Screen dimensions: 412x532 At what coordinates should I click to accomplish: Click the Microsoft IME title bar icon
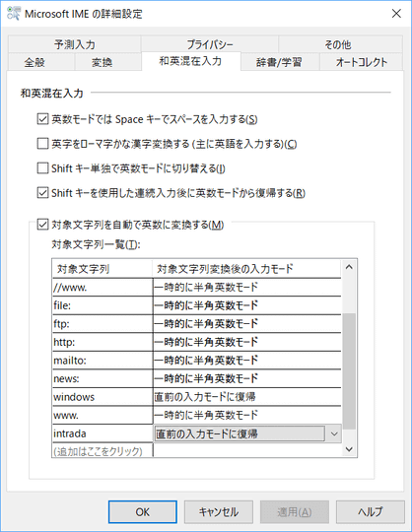(14, 14)
